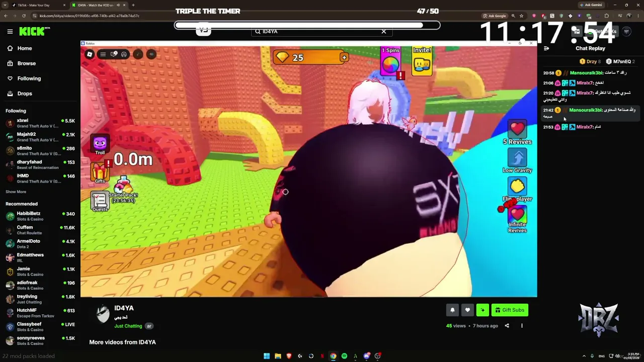Open the Troll purple devil icon
644x362 pixels.
(100, 145)
